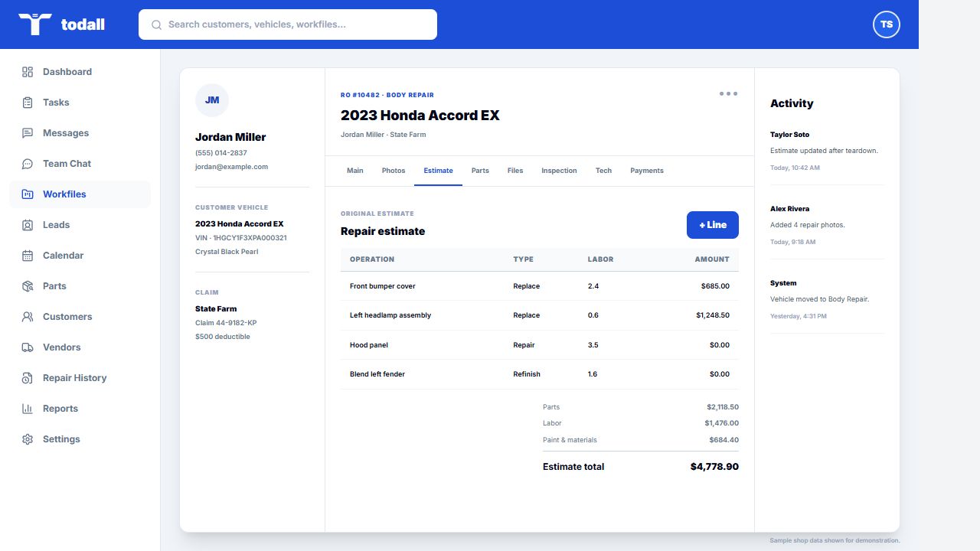
Task: Click the Vendors truck icon
Action: pyautogui.click(x=28, y=347)
